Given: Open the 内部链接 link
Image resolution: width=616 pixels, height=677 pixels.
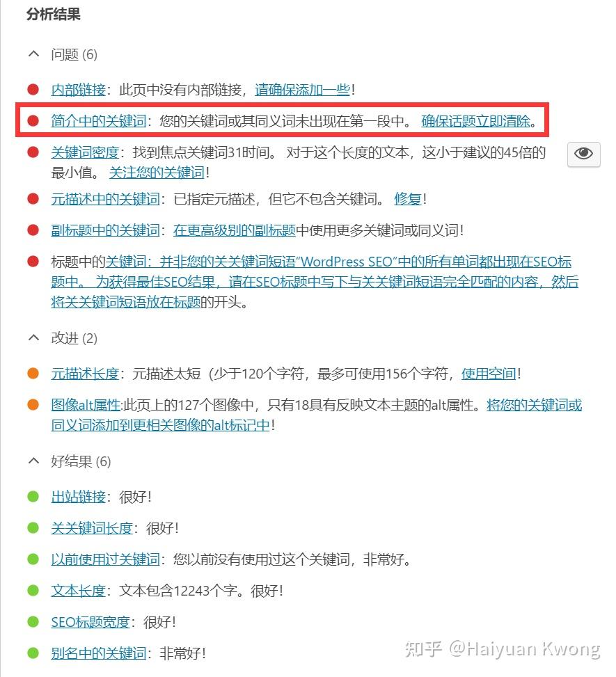Looking at the screenshot, I should click(x=78, y=90).
